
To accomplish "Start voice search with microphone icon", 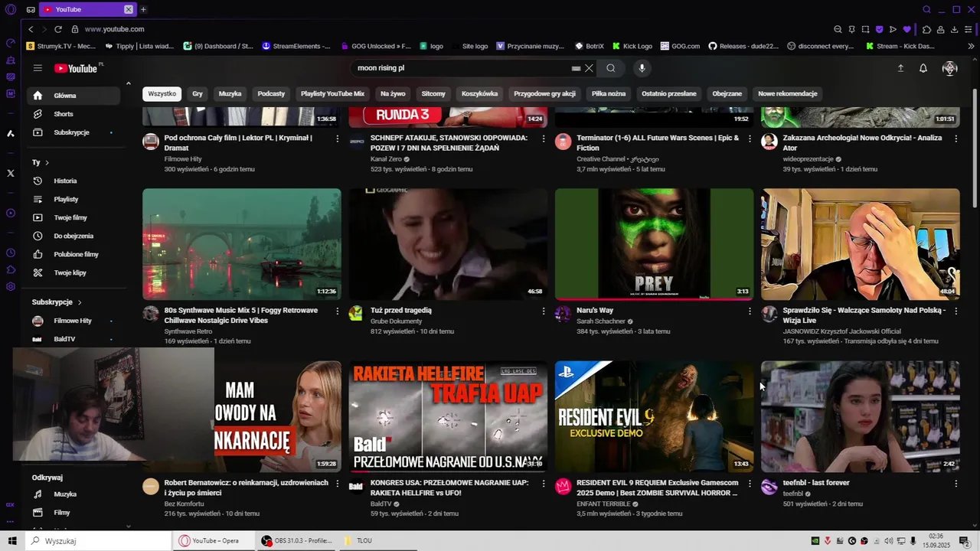I will (x=642, y=68).
